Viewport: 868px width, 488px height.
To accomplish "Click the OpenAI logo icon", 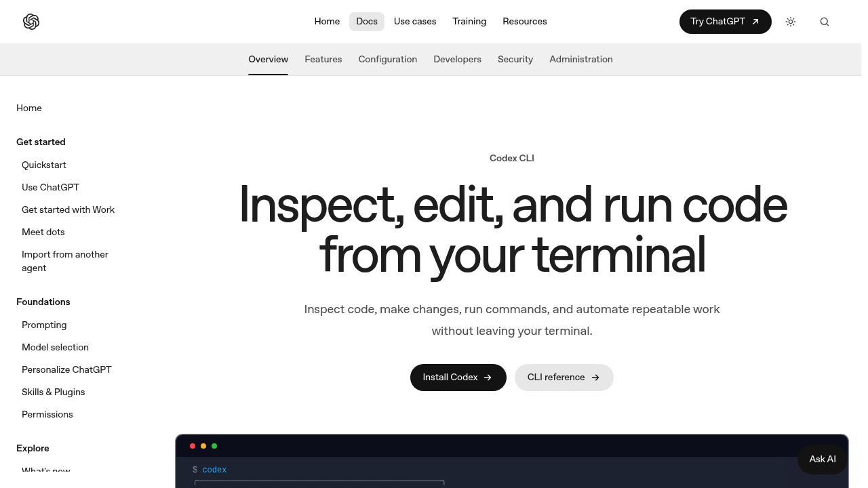I will pos(31,22).
